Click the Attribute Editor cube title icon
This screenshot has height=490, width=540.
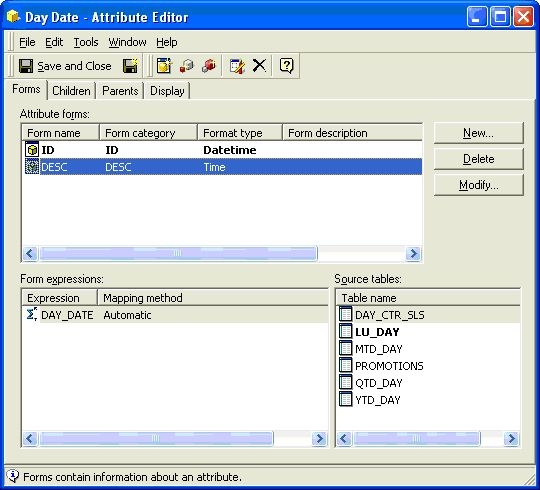13,16
